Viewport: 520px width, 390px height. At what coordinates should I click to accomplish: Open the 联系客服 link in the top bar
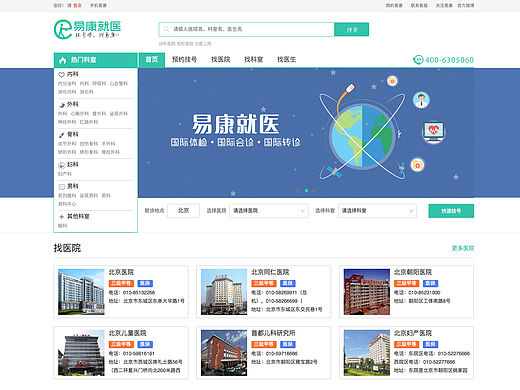click(x=419, y=6)
